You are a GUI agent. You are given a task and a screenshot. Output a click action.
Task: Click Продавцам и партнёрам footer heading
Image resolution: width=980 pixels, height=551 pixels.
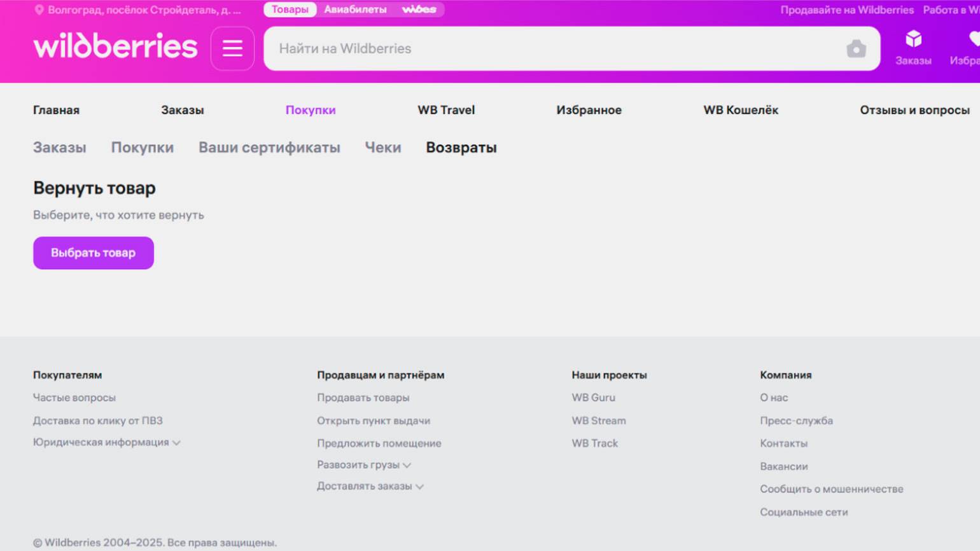381,375
